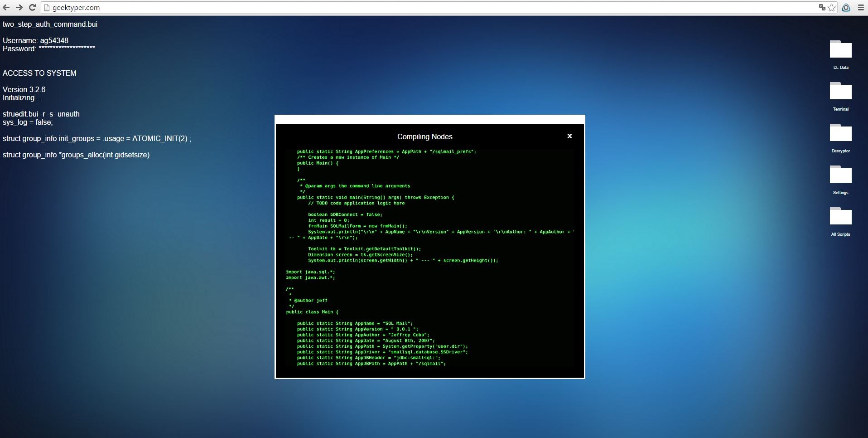Click the white top bar of popup window

(429, 119)
